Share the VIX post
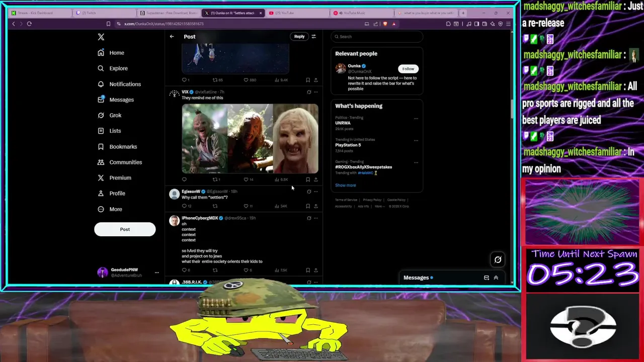 316,179
